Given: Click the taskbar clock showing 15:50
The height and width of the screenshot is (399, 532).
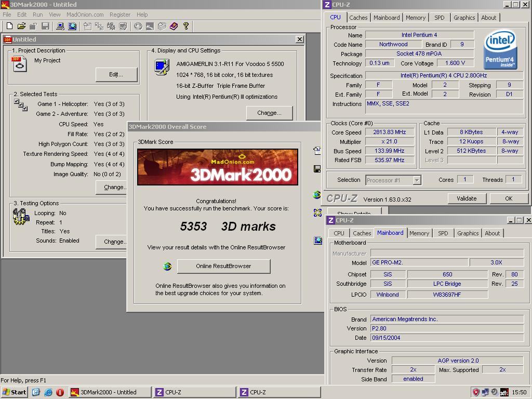Looking at the screenshot, I should pos(519,392).
